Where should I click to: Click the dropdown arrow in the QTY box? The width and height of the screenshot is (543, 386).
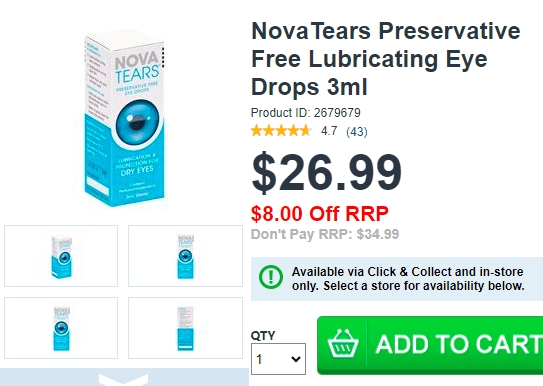(x=296, y=359)
